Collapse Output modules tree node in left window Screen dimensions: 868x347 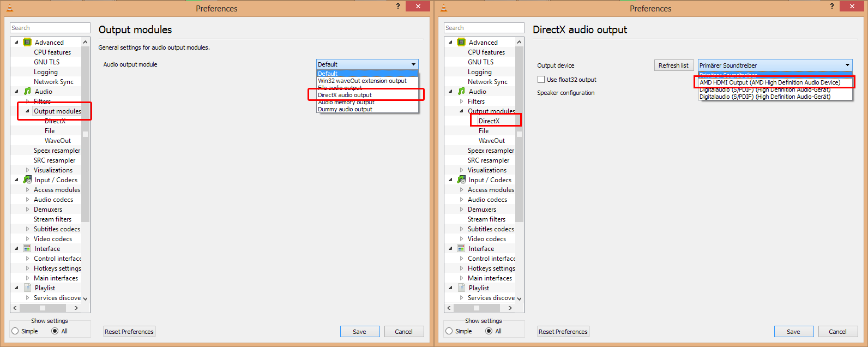click(27, 111)
